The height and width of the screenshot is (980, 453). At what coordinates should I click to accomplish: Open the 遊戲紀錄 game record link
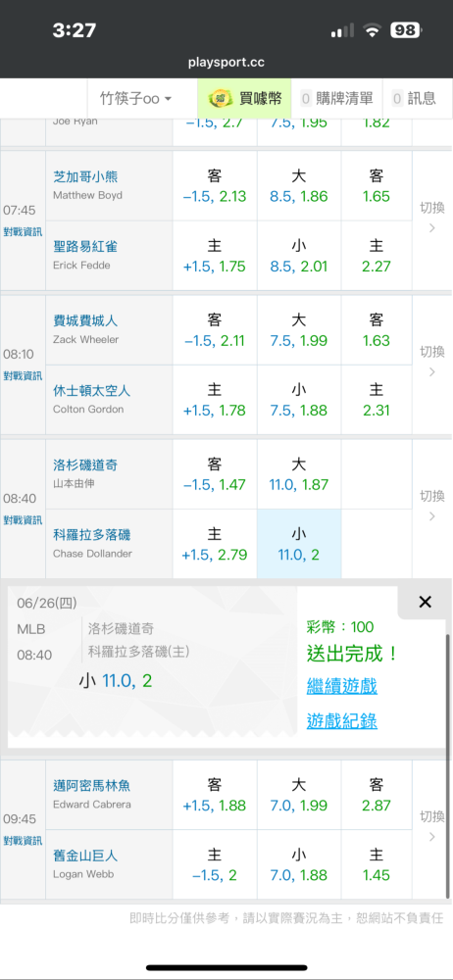point(341,720)
